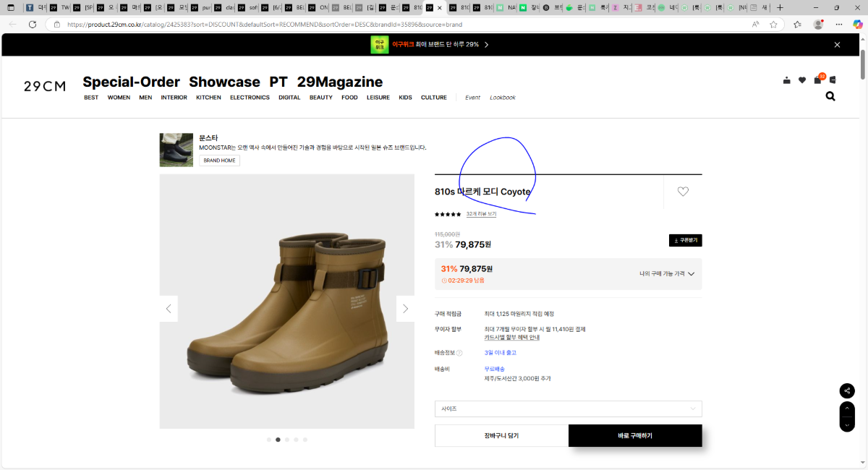Open the INTERIOR category menu
The width and height of the screenshot is (868, 470).
174,98
